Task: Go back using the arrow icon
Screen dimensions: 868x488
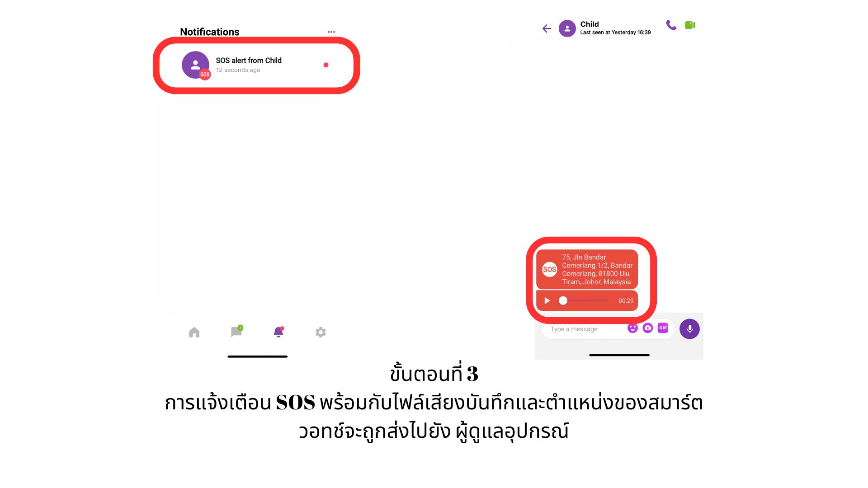Action: click(547, 29)
